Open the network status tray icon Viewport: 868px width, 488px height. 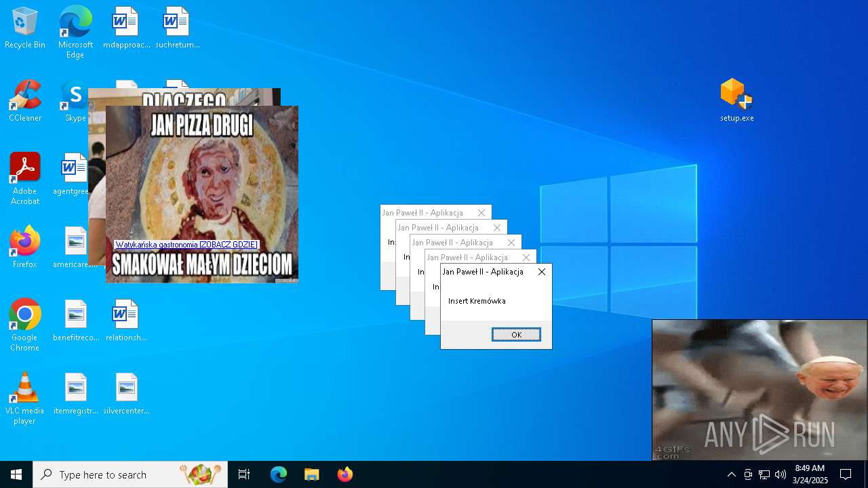coord(764,474)
